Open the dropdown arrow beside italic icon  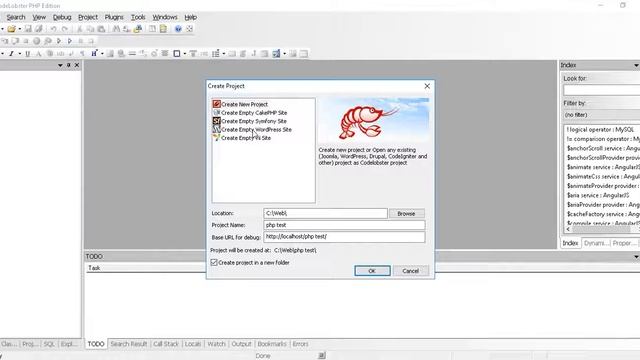[x=19, y=53]
